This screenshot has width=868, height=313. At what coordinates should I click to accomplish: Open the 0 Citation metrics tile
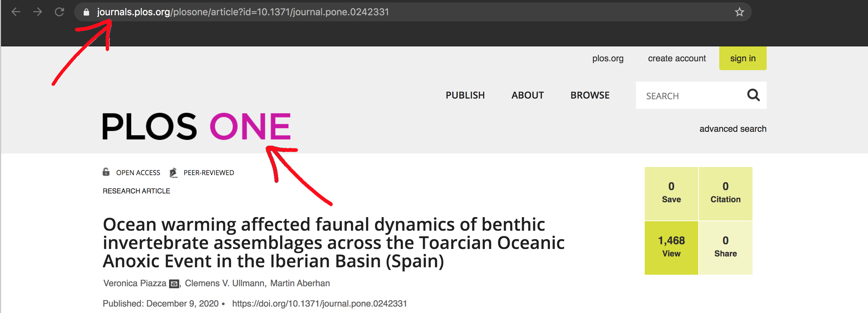(725, 193)
